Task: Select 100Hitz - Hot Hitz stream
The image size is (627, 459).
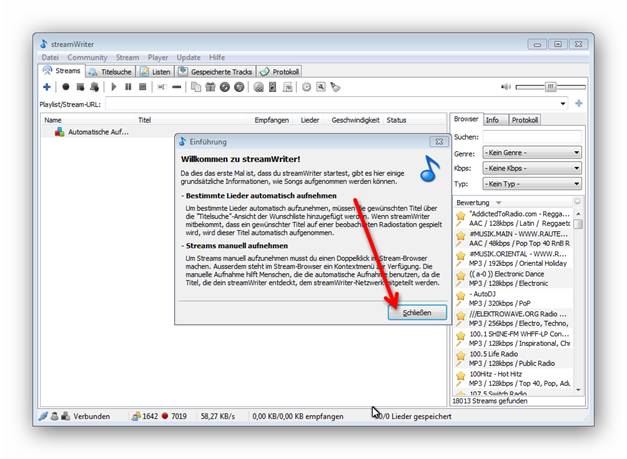Action: (x=513, y=378)
